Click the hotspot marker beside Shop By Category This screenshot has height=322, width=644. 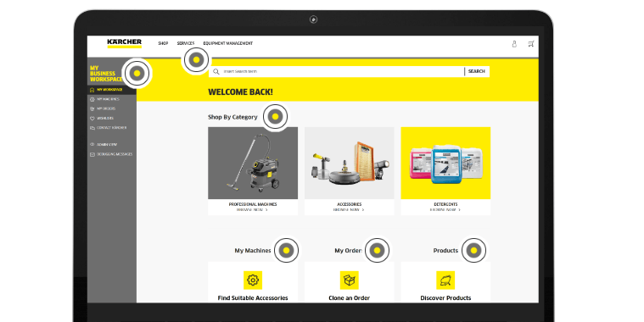[x=275, y=116]
